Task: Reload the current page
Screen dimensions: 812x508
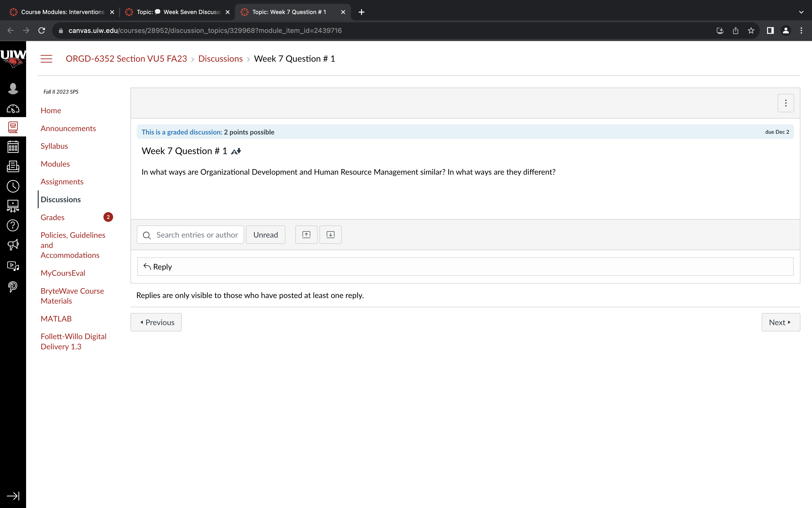Action: click(x=42, y=30)
